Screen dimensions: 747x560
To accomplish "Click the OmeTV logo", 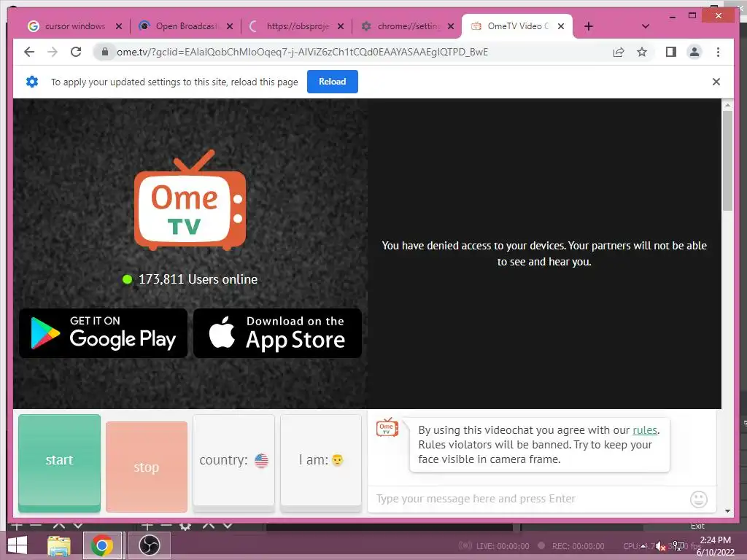I will click(190, 200).
